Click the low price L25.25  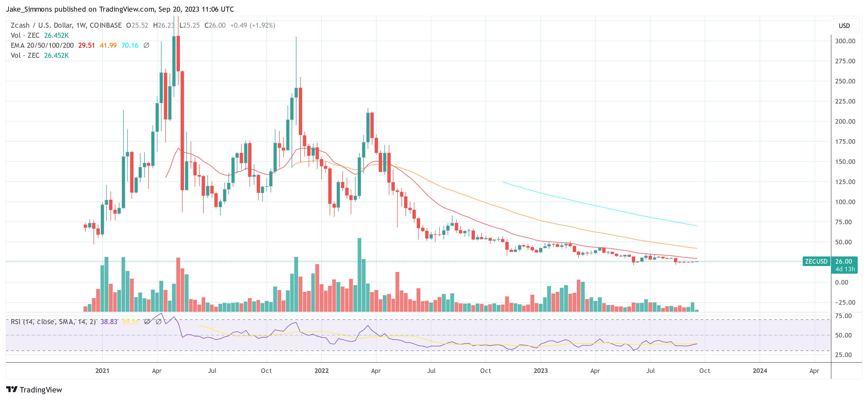(189, 25)
